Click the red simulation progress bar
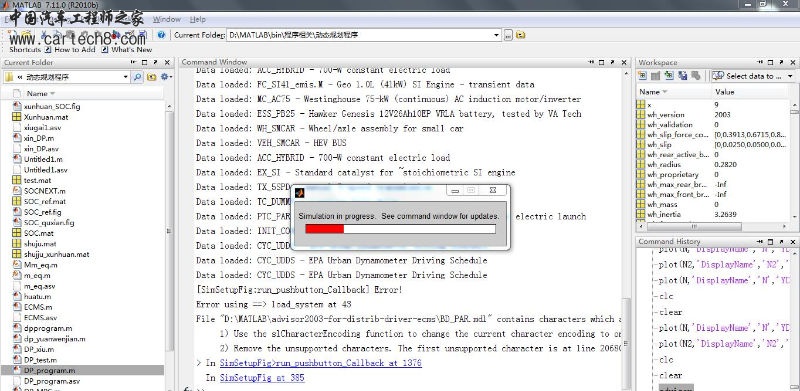Viewport: 800px width, 391px height. [x=324, y=229]
